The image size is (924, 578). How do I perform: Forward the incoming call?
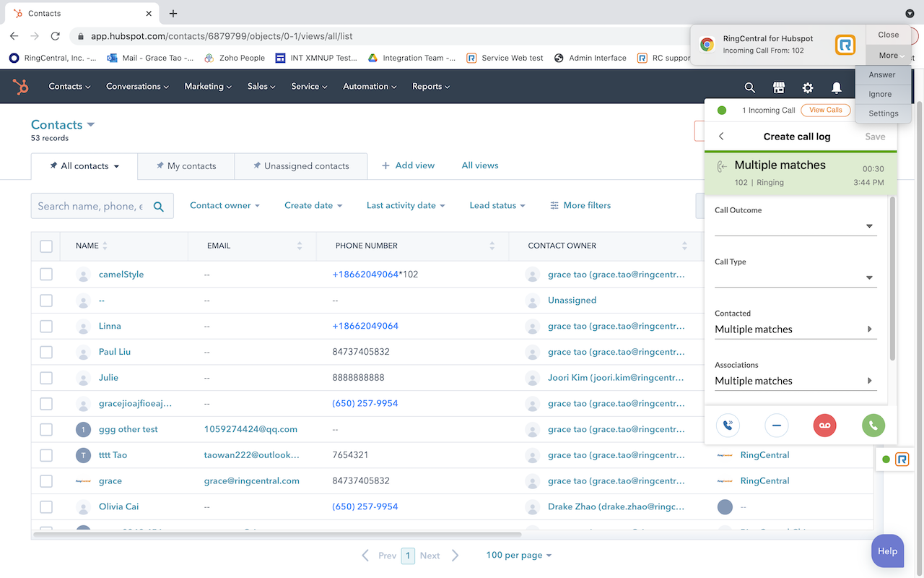[728, 426]
